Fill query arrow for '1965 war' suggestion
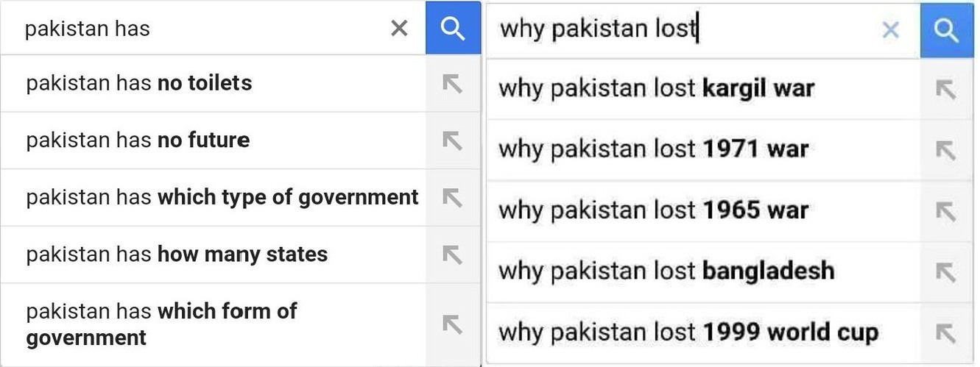This screenshot has width=980, height=367. (946, 211)
